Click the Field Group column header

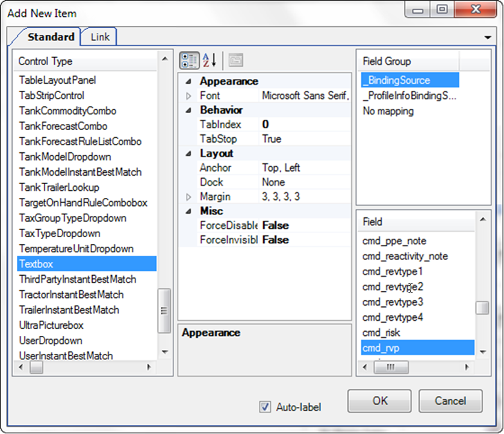pyautogui.click(x=408, y=61)
